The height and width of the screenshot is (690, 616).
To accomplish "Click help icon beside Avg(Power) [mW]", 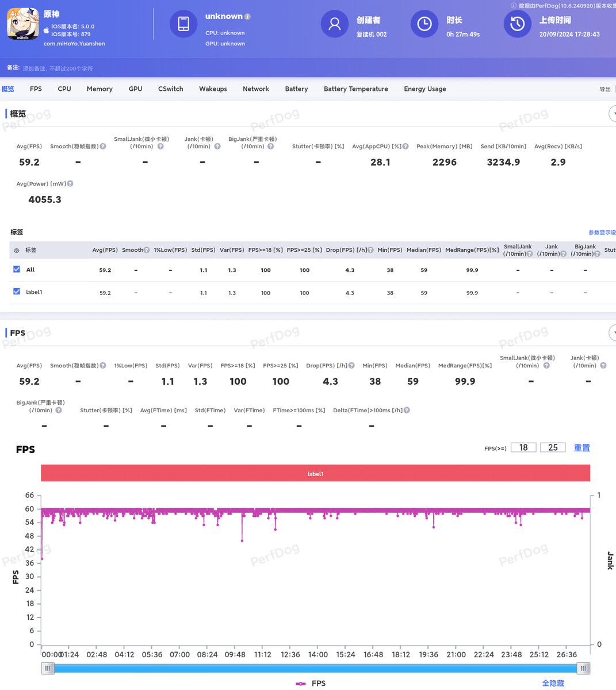I will point(70,184).
